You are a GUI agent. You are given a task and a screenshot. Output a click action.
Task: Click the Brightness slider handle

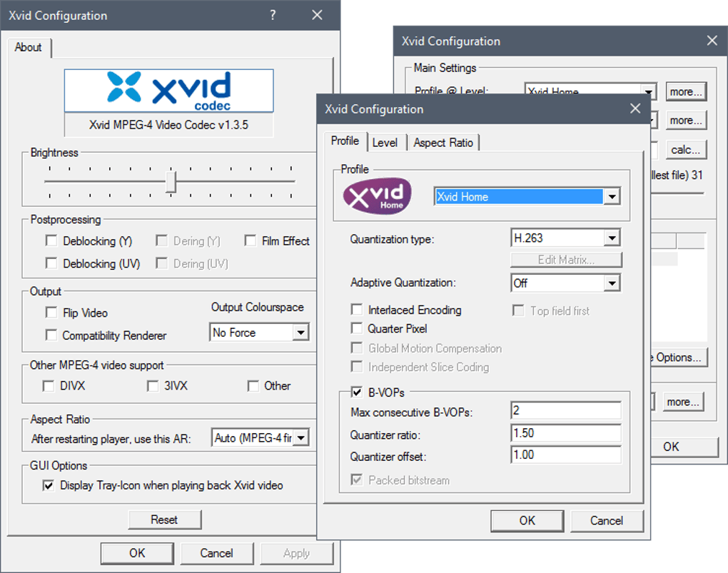171,181
